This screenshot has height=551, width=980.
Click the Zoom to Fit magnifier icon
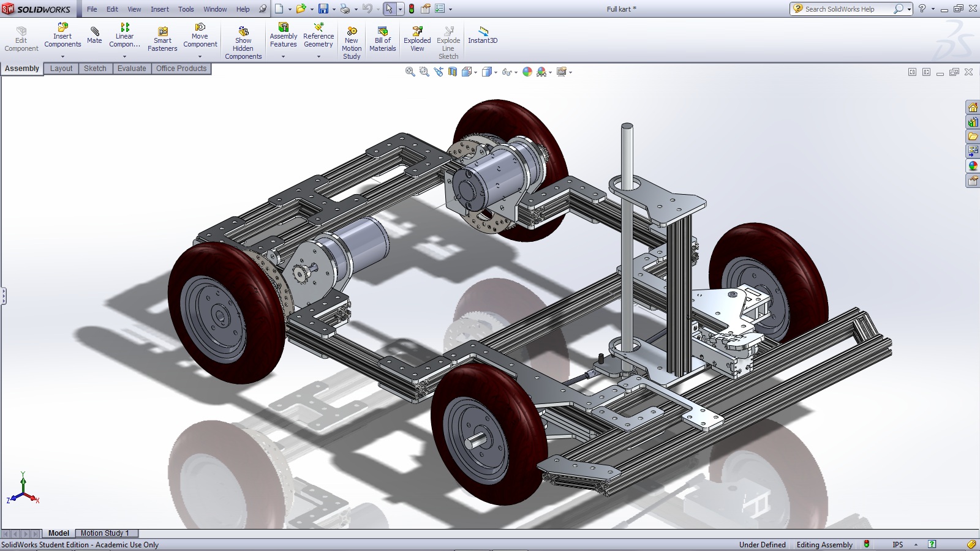coord(410,72)
